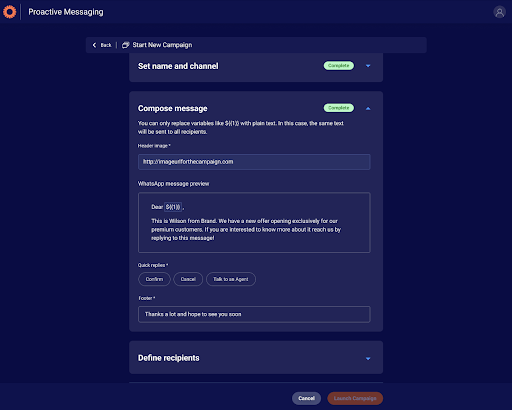Expand the Define recipients section
Image resolution: width=512 pixels, height=410 pixels.
368,359
